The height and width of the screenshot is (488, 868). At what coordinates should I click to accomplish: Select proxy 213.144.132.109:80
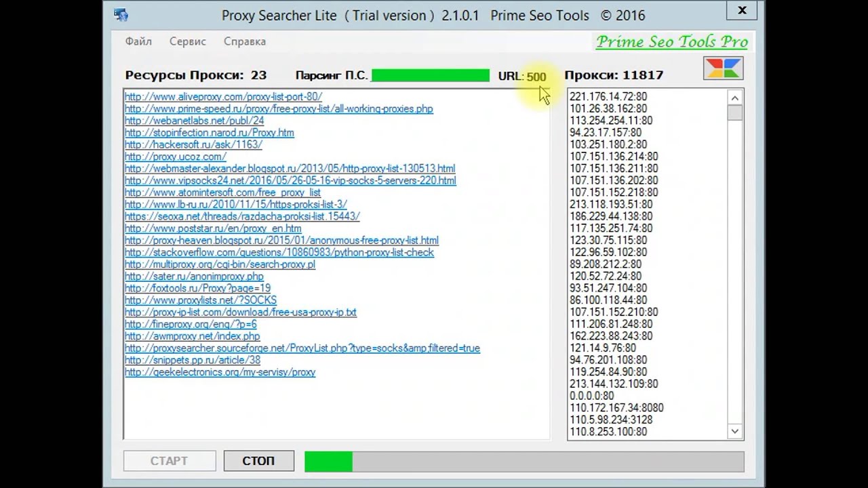pos(614,384)
